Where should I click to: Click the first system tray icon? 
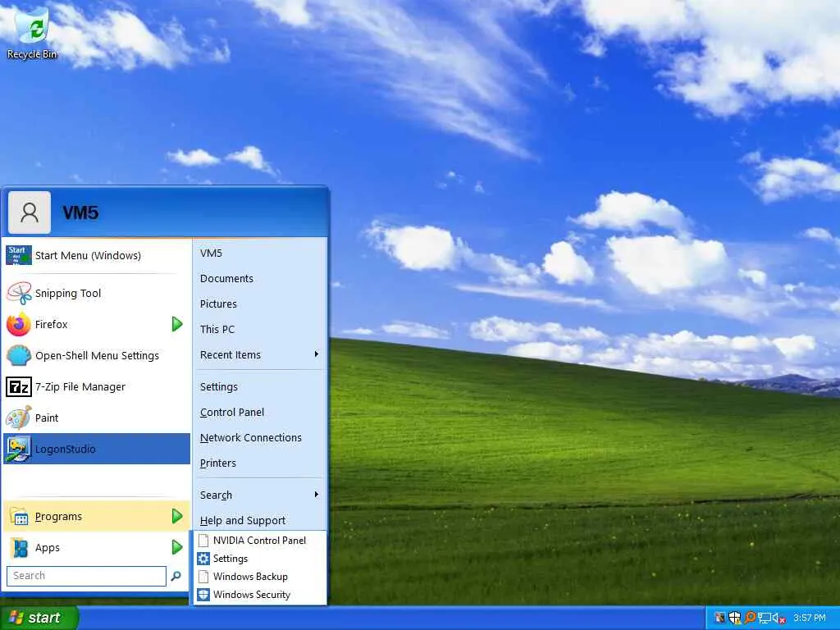[x=720, y=618]
